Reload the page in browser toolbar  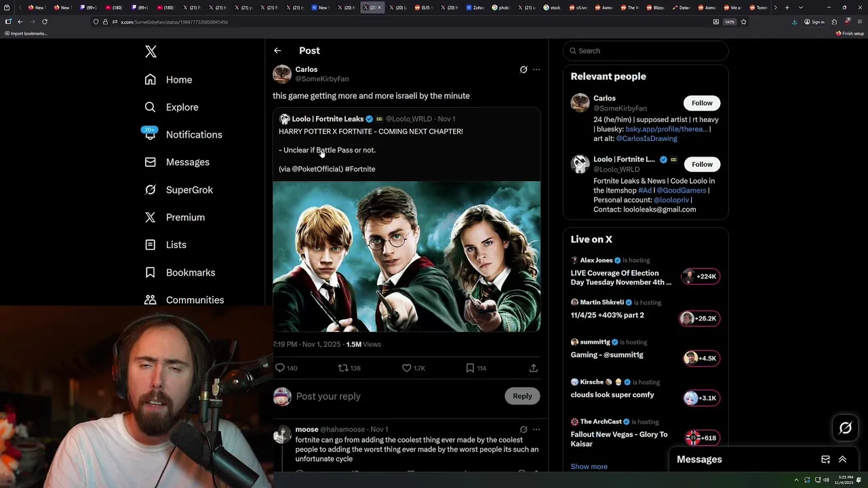coord(45,22)
